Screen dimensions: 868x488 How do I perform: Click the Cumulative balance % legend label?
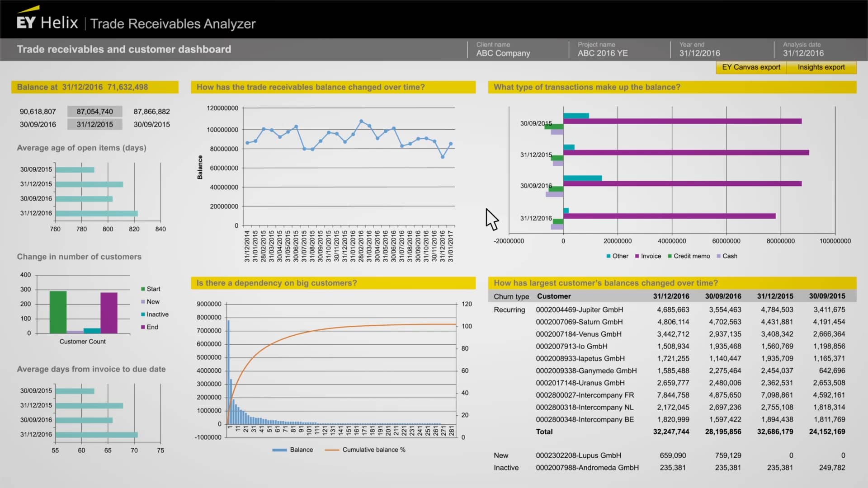tap(374, 450)
